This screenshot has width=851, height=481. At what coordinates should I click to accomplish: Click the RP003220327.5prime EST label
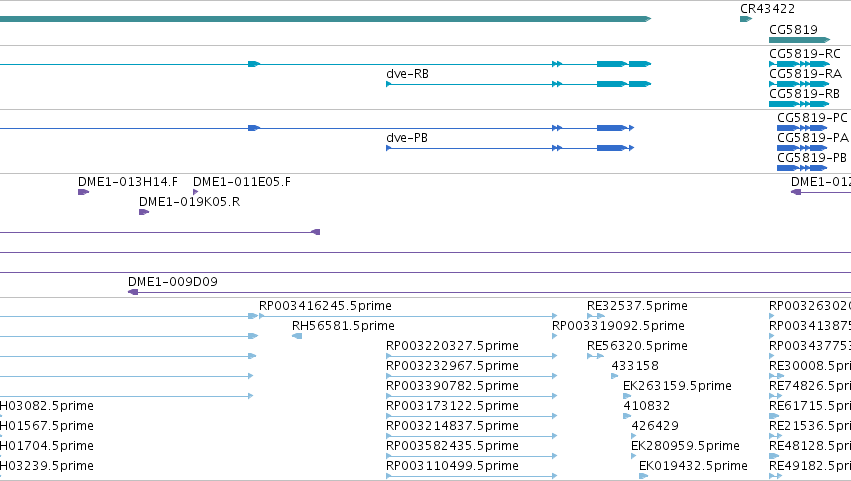coord(452,346)
